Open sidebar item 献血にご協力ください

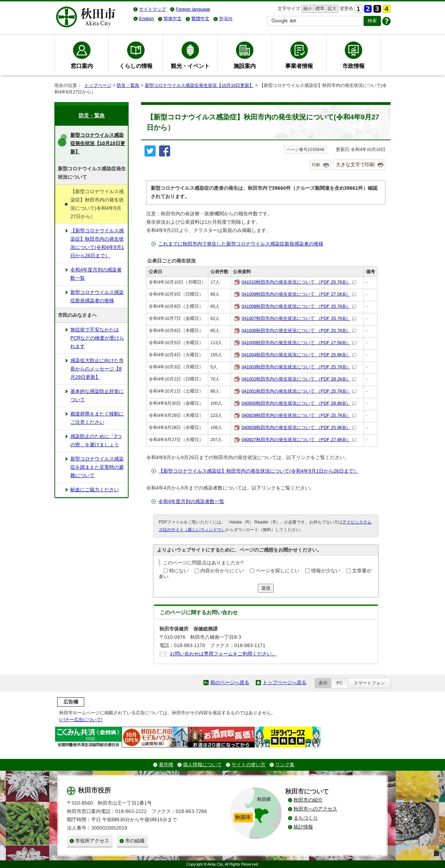point(95,490)
